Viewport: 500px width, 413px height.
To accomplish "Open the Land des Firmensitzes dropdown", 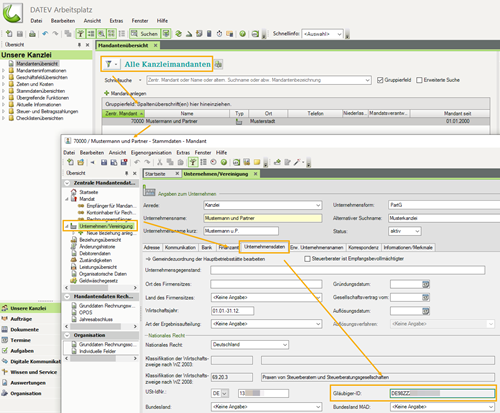I will point(318,297).
